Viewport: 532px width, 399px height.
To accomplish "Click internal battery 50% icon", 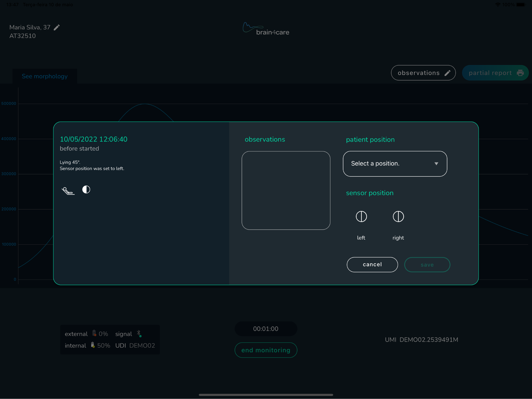I will pos(93,345).
